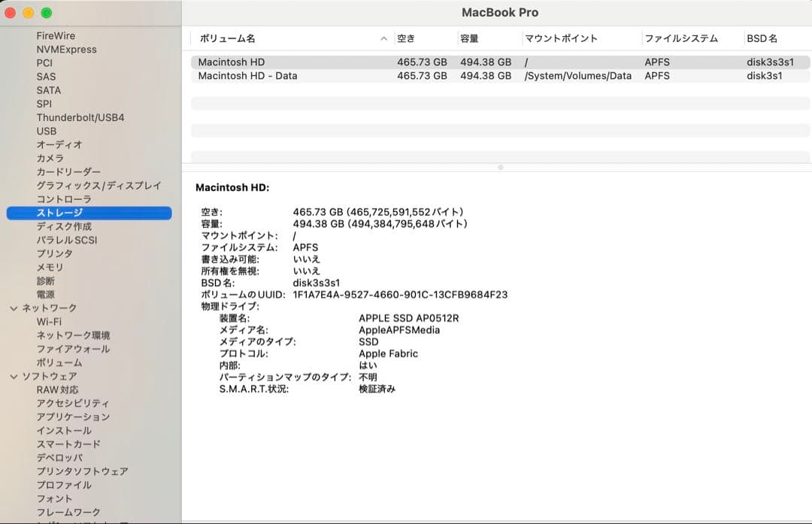Select the Macintosh HD volume row
Viewport: 812px width, 524px height.
500,62
